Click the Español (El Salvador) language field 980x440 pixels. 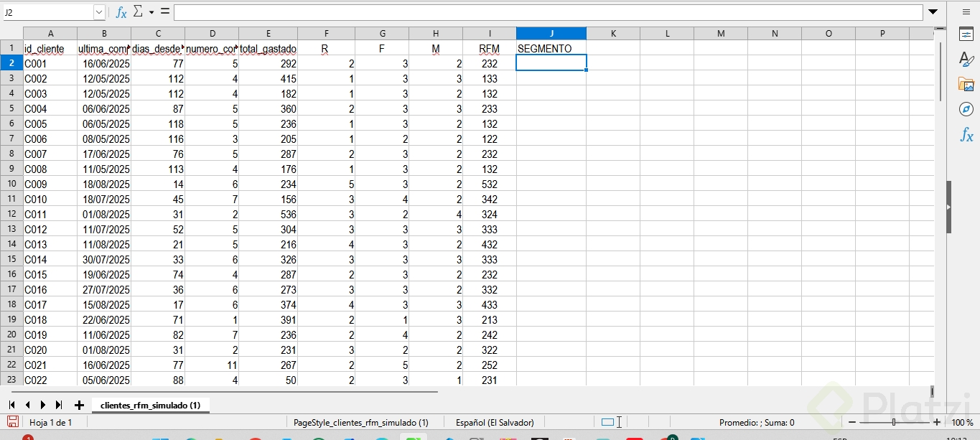(495, 423)
